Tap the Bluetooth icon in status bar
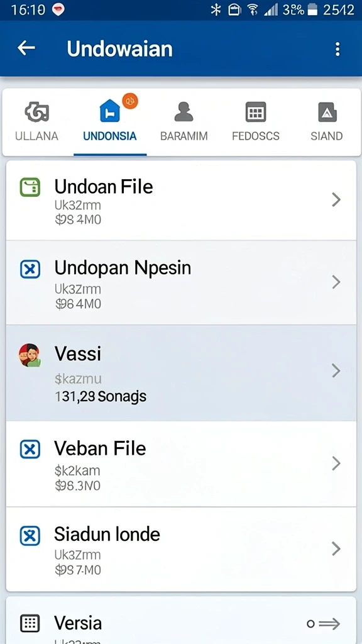 tap(216, 10)
